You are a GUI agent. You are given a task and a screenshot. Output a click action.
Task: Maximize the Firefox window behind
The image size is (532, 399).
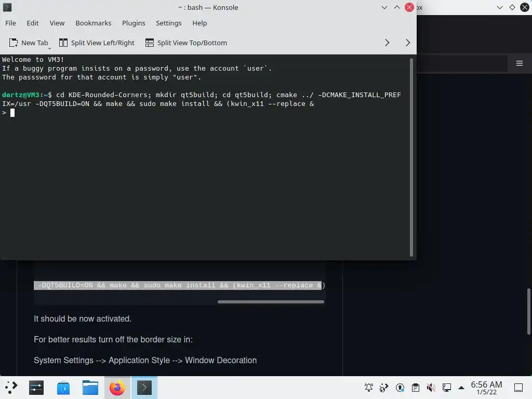tap(512, 7)
